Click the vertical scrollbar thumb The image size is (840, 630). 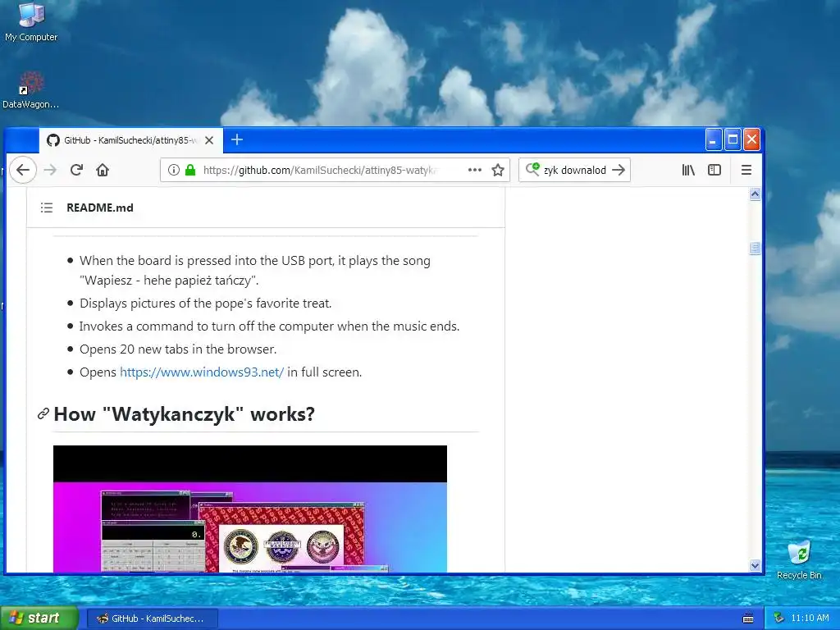point(755,248)
